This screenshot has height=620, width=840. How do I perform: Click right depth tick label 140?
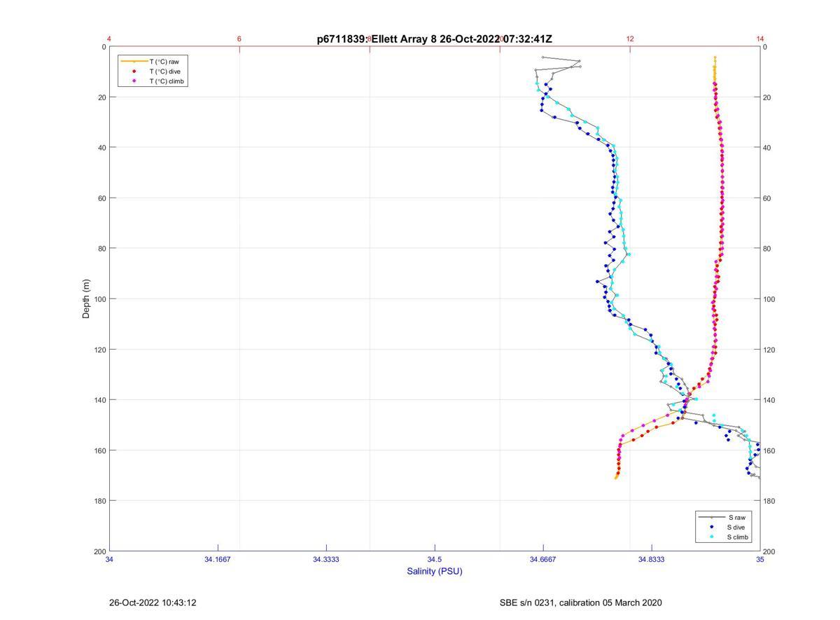coord(769,400)
